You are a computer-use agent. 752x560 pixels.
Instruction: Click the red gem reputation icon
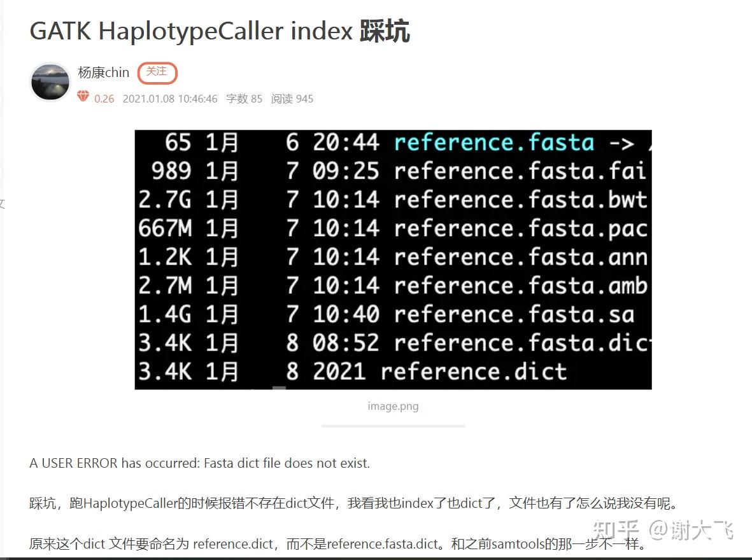point(83,97)
